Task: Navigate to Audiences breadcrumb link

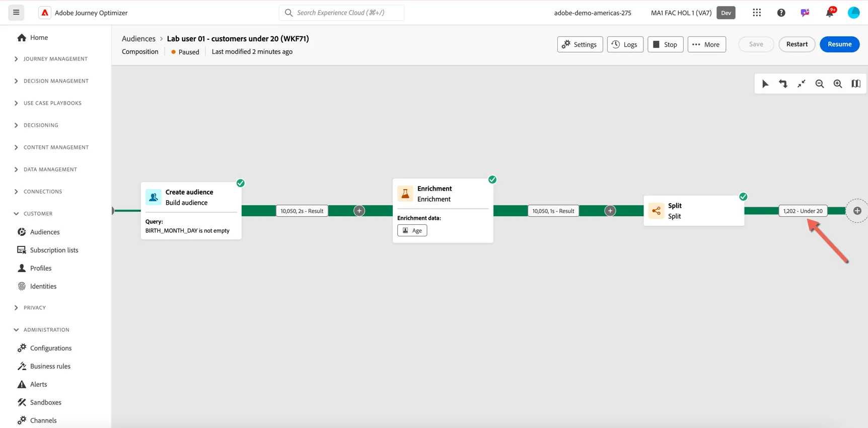Action: pyautogui.click(x=138, y=39)
